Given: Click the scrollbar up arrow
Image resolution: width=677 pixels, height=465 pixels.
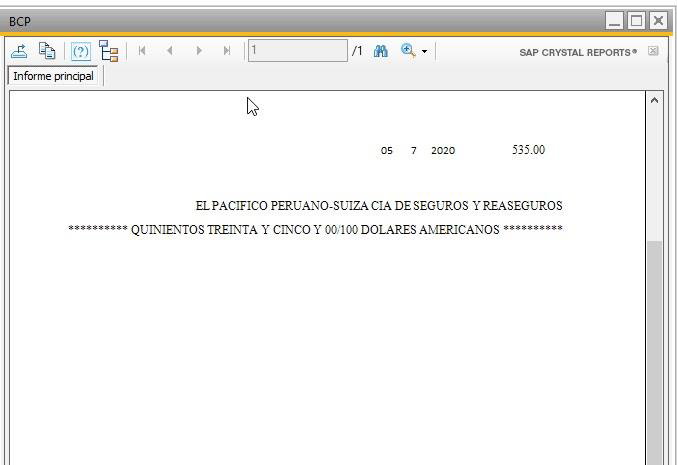Looking at the screenshot, I should 654,101.
